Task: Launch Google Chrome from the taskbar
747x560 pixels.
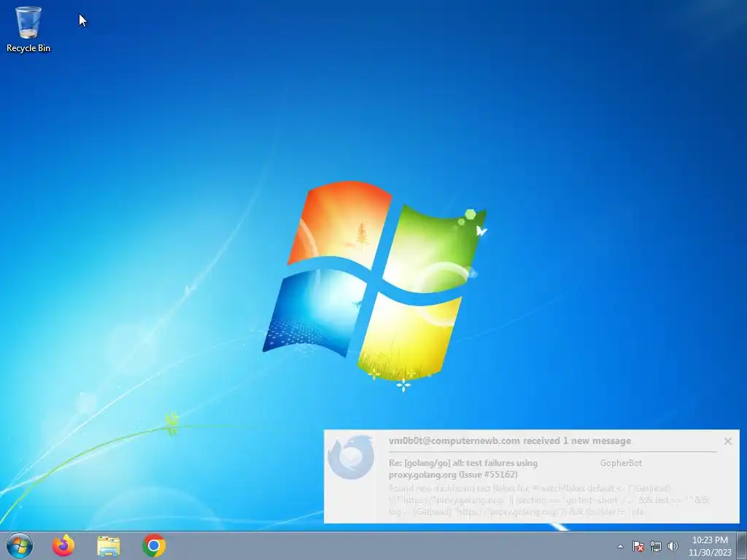Action: 153,545
